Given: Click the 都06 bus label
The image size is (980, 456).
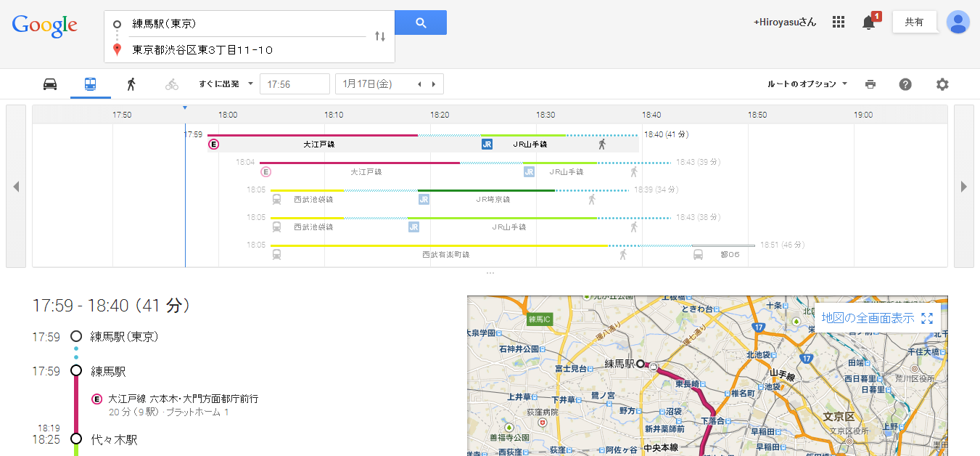Looking at the screenshot, I should [x=730, y=255].
